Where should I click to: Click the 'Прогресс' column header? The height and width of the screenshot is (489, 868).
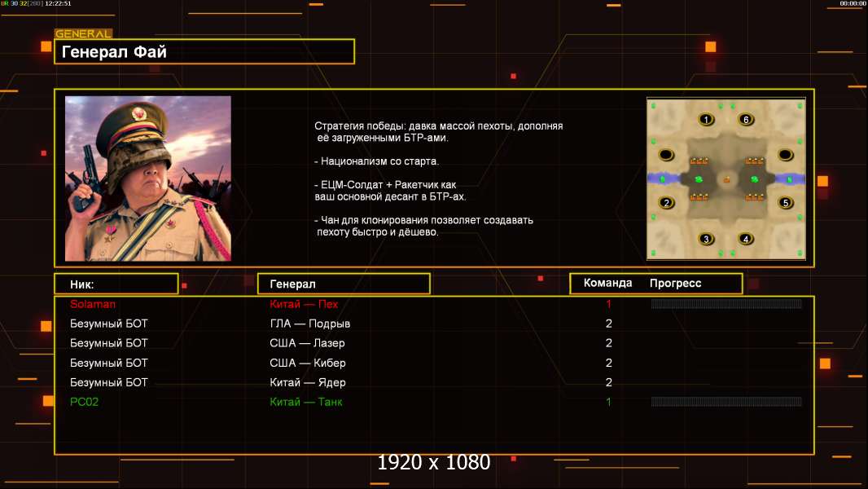click(675, 283)
